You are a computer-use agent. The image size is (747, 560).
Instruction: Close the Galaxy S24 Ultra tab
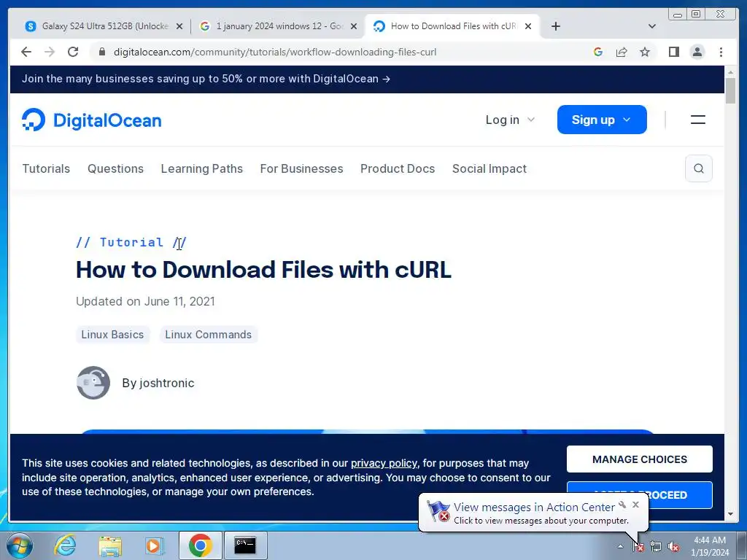click(x=179, y=26)
